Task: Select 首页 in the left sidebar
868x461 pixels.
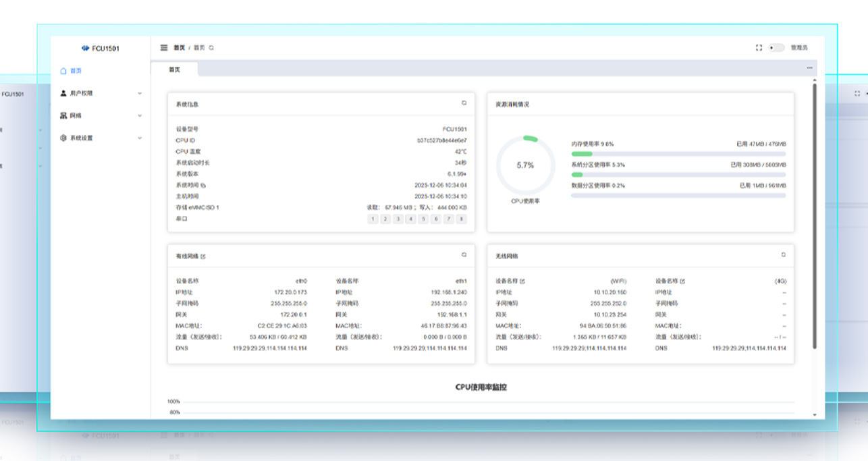Action: (76, 70)
